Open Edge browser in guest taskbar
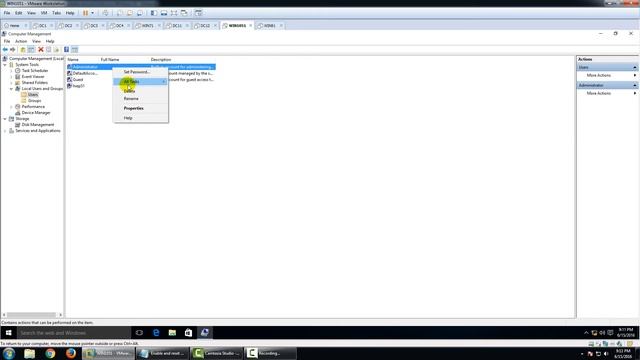This screenshot has width=640, height=360. (156, 333)
